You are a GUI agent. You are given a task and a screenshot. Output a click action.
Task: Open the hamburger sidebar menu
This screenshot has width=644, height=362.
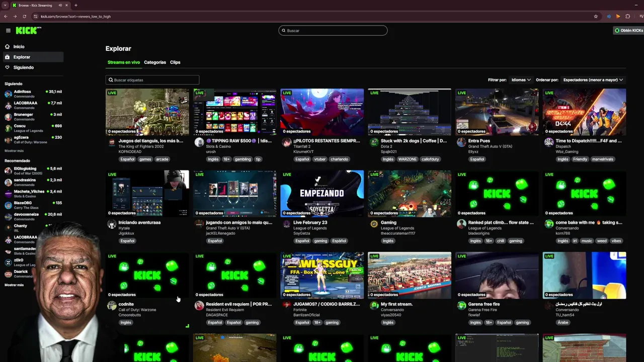tap(8, 31)
